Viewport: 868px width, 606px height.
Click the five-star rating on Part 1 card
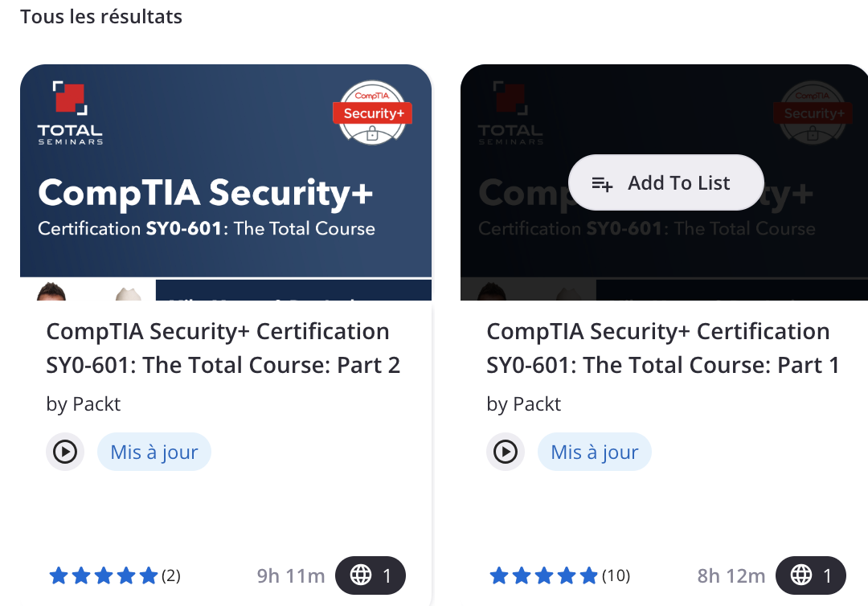[544, 575]
